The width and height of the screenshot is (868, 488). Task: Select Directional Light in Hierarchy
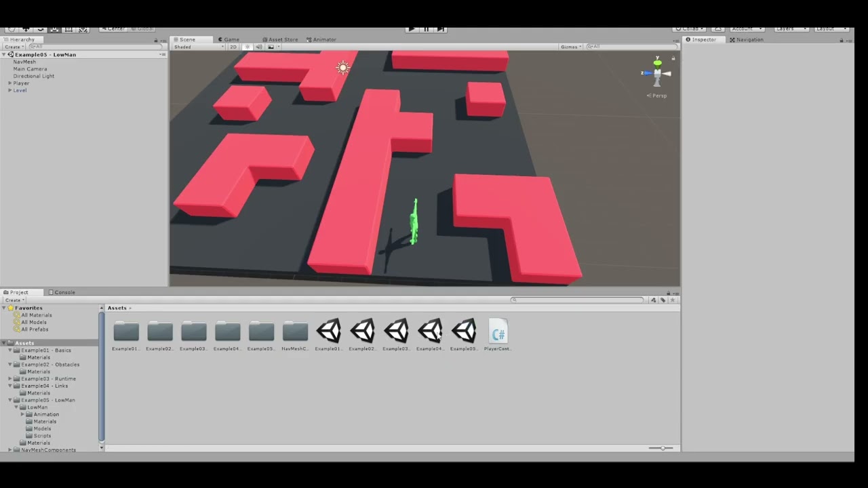33,76
